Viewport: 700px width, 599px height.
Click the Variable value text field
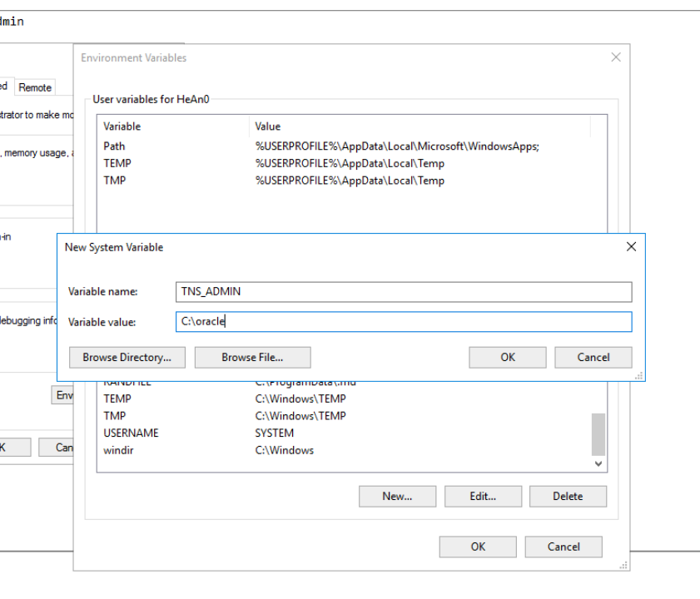coord(404,322)
